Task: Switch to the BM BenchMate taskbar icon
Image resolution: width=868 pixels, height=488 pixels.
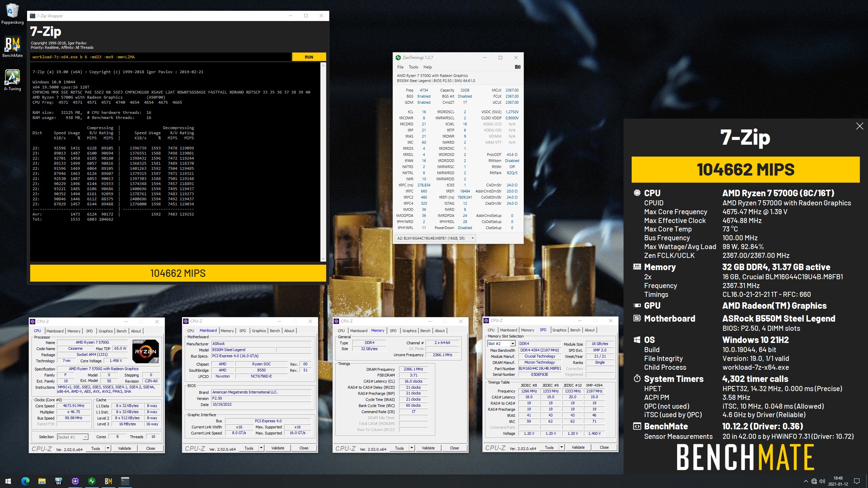Action: click(108, 481)
